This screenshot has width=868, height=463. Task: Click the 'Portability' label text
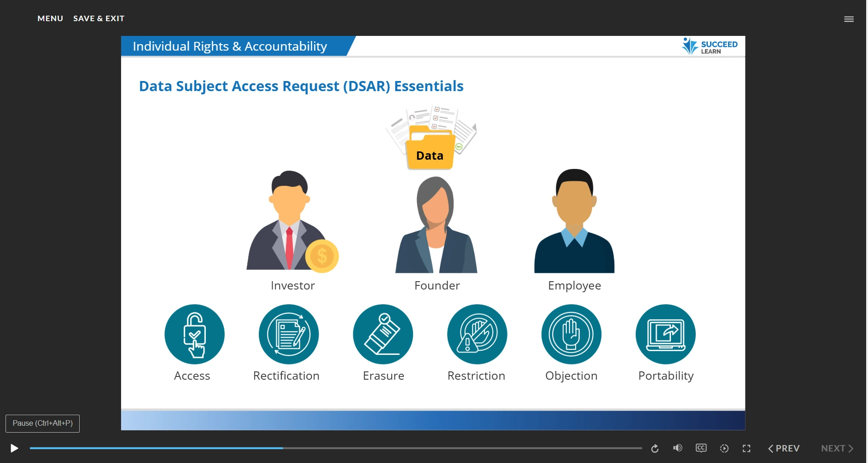[666, 376]
